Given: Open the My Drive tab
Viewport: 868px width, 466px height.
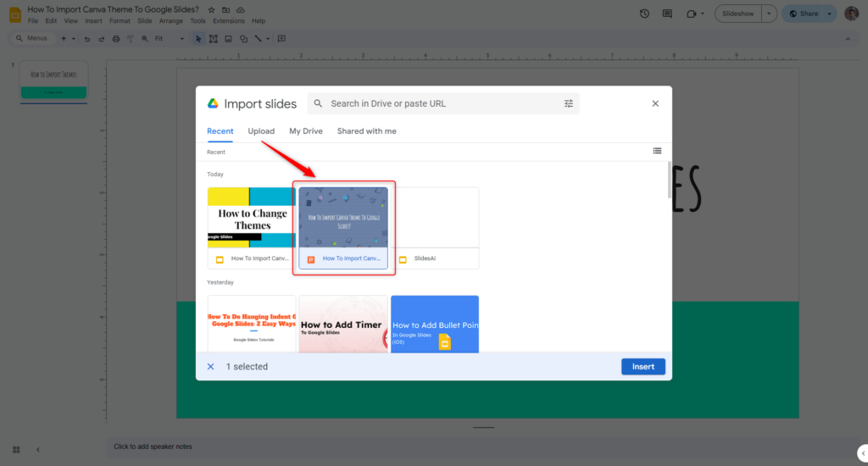Looking at the screenshot, I should coord(306,131).
